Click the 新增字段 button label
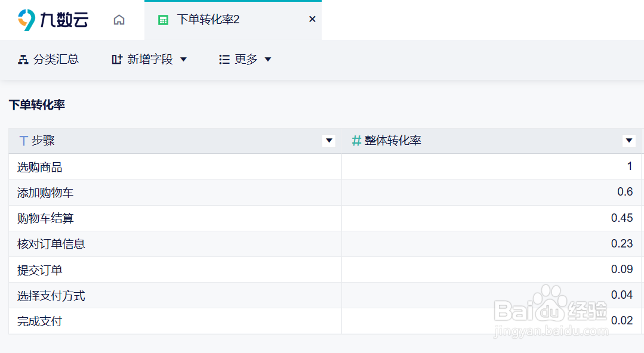Screen dimensions: 644x353 pos(149,58)
